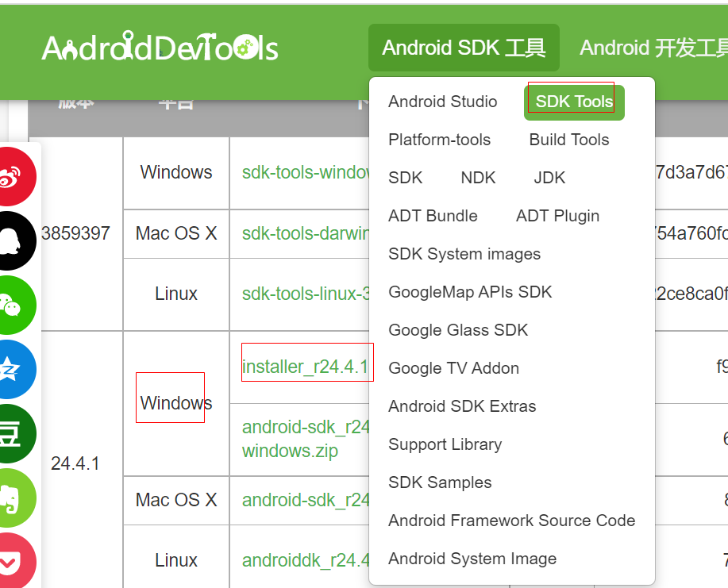Click the AndroidDevTools logo
This screenshot has height=588, width=728.
coord(160,47)
